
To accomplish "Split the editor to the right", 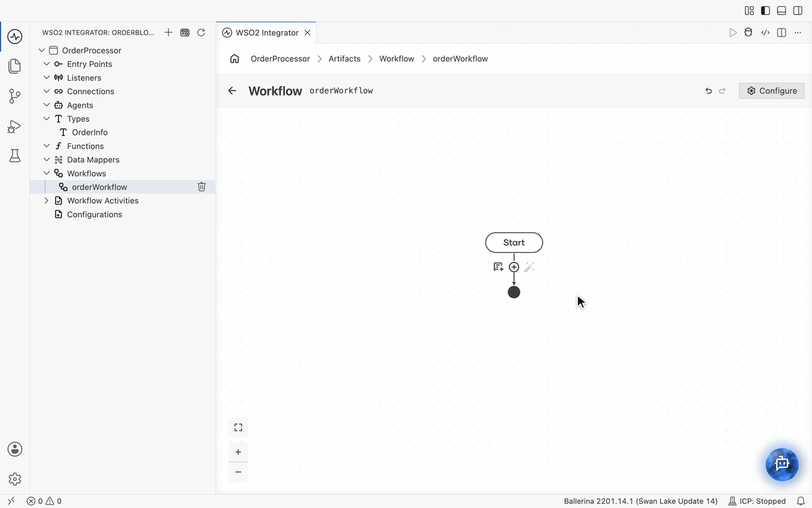I will click(782, 33).
